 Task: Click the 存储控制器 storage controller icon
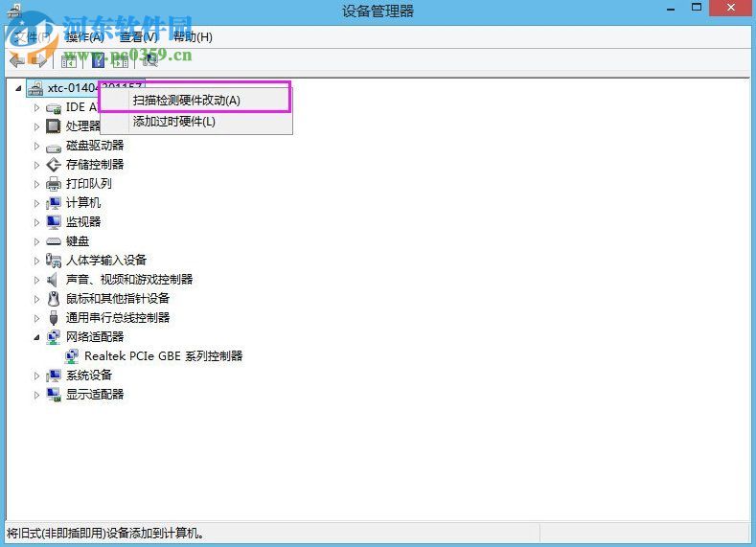[54, 165]
